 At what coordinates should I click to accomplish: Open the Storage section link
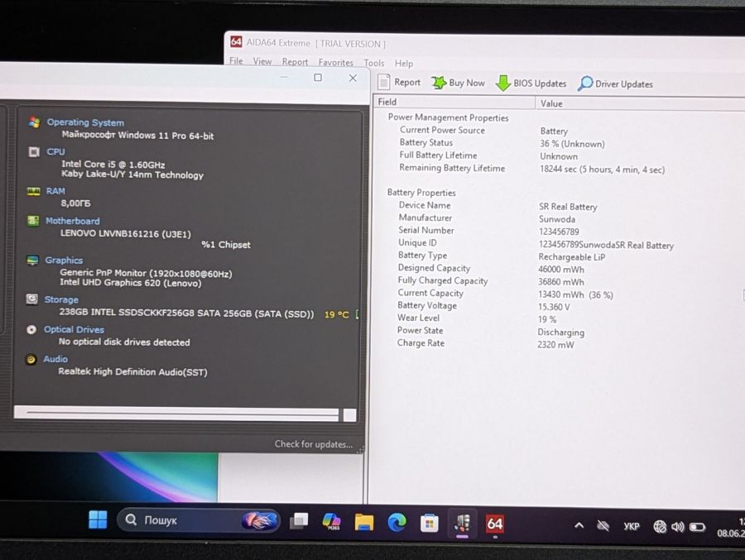(x=61, y=299)
